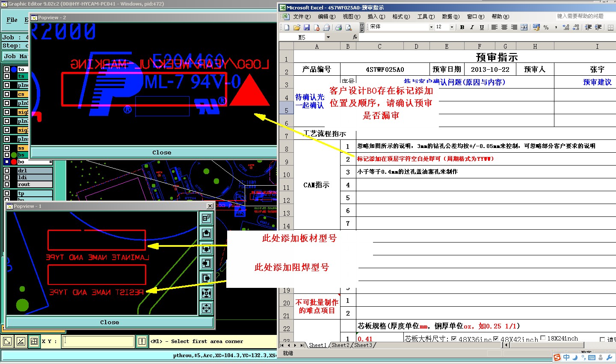Toggle Underline formatting in Excel

482,27
